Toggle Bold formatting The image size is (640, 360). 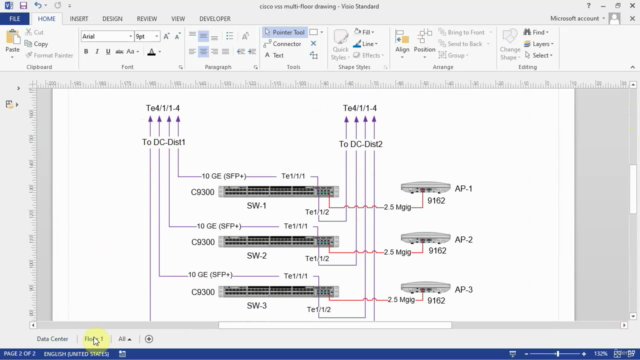86,51
